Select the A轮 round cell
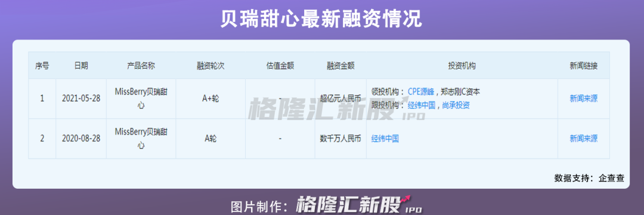 210,139
